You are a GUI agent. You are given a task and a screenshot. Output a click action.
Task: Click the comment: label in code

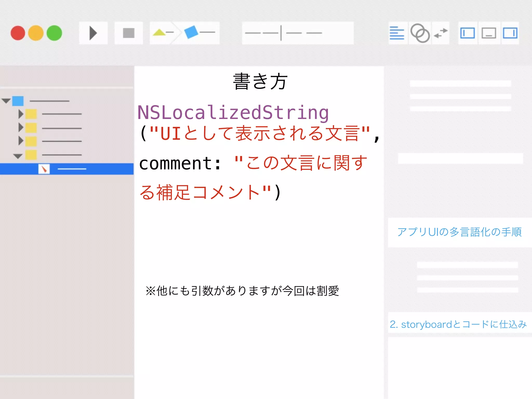pos(180,163)
